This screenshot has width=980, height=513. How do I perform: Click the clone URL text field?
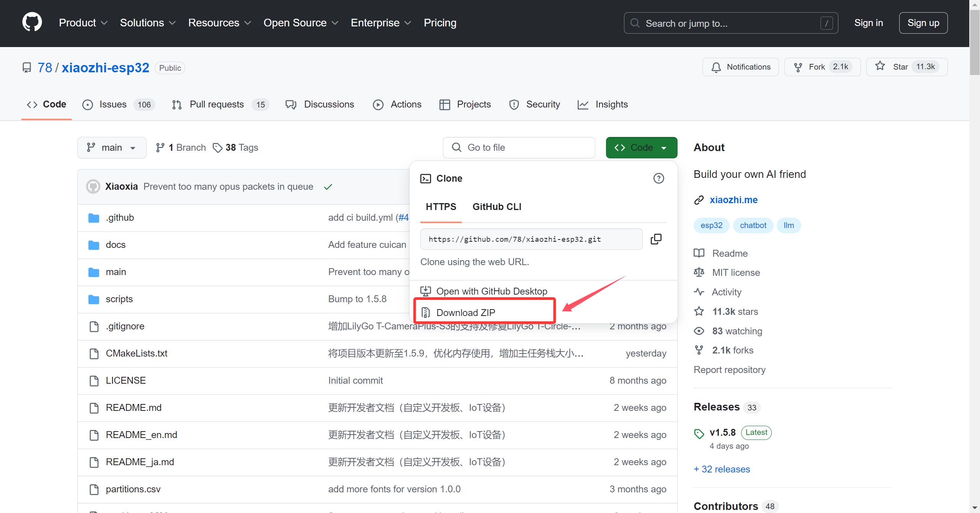[531, 239]
